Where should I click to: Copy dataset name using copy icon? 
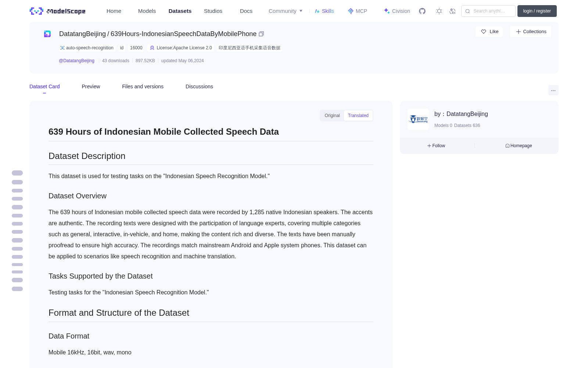261,34
